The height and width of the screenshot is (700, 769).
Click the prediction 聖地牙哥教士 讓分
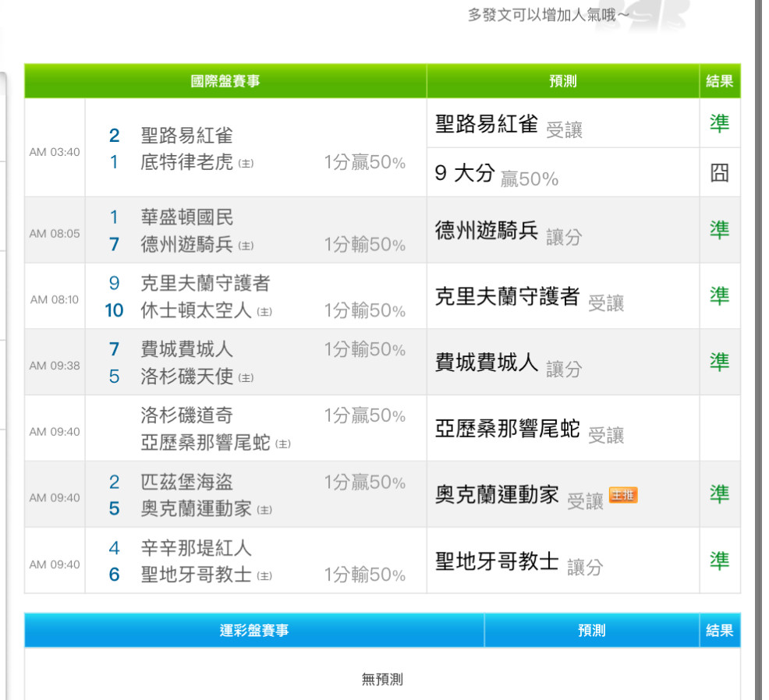[x=519, y=563]
